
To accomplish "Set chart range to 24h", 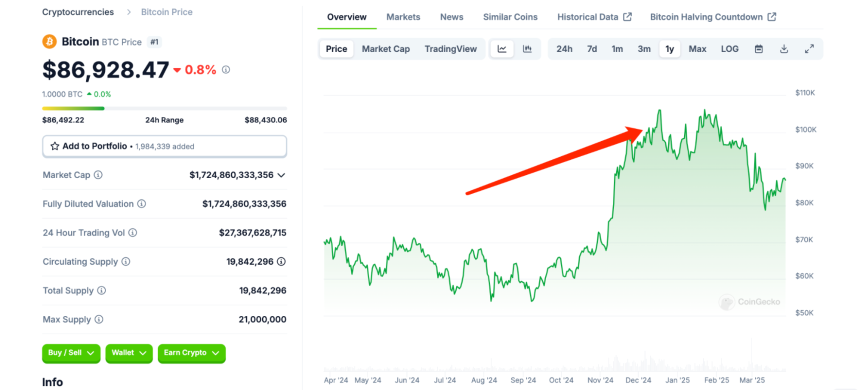I will [564, 49].
